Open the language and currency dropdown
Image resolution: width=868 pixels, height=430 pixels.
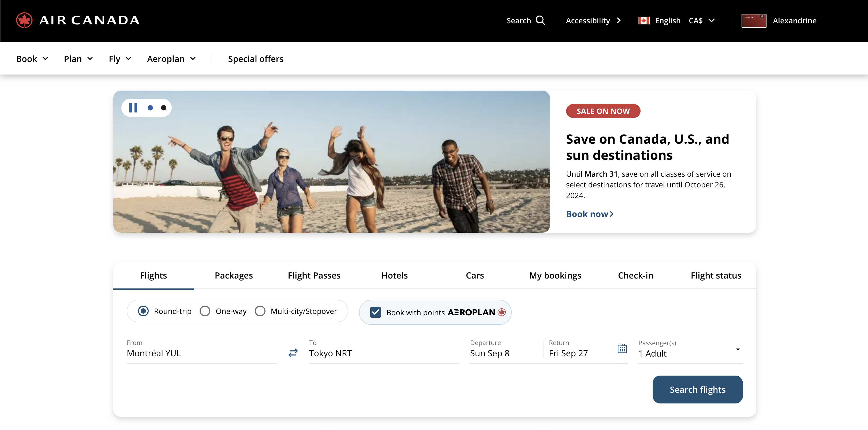click(676, 21)
